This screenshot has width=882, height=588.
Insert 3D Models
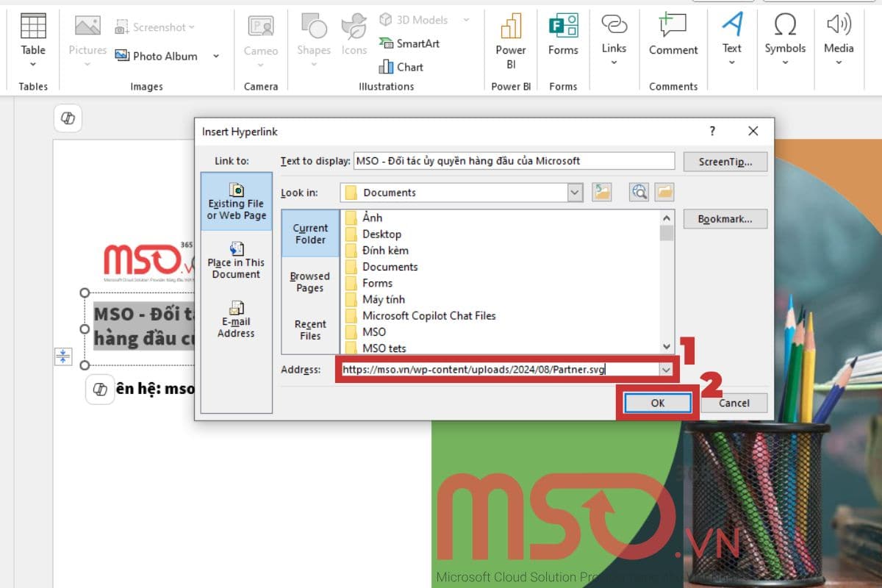pos(414,20)
